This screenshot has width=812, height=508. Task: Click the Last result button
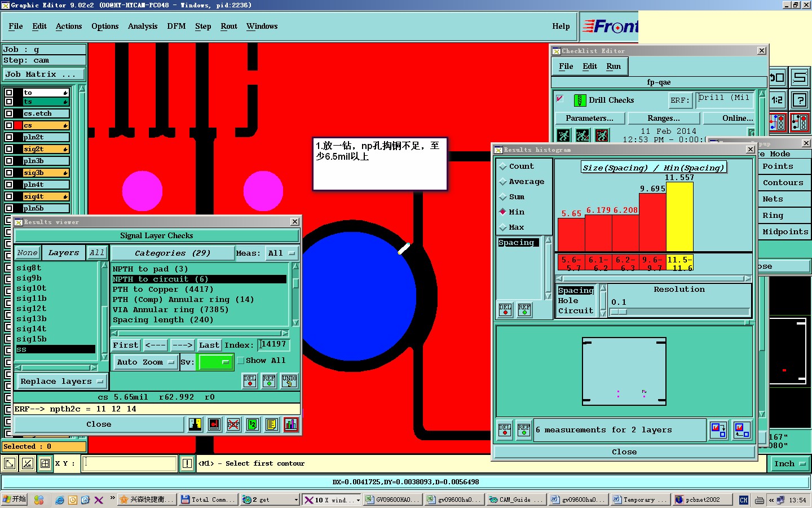pyautogui.click(x=209, y=345)
